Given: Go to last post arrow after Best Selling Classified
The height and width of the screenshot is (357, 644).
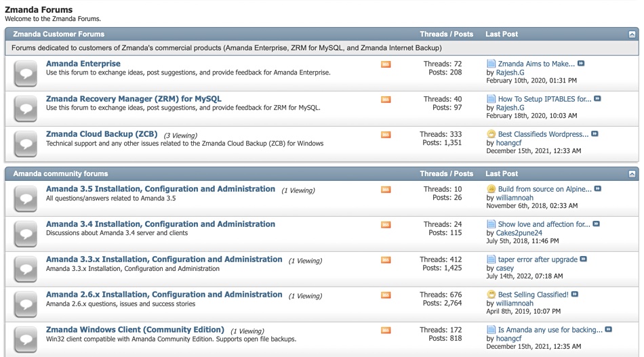Looking at the screenshot, I should [x=575, y=294].
